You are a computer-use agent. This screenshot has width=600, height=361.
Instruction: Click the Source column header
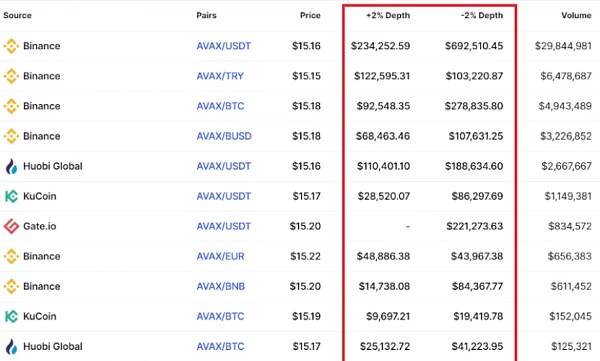pyautogui.click(x=18, y=16)
